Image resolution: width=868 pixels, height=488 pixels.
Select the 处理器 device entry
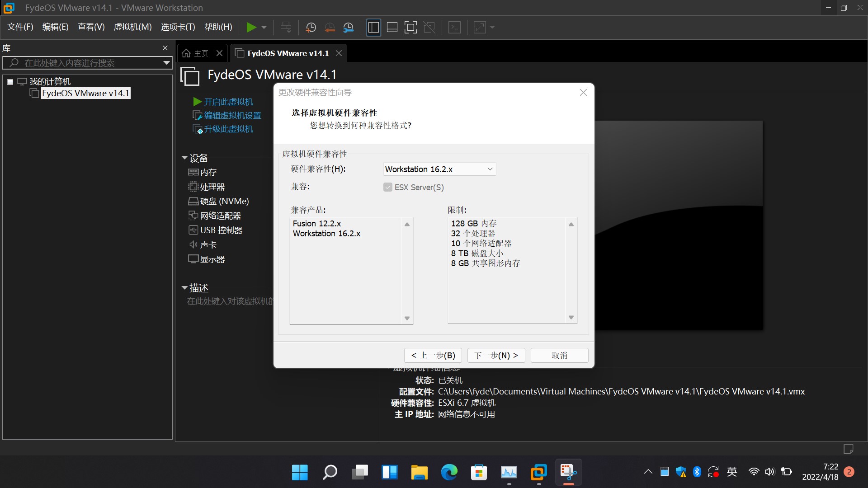tap(207, 187)
